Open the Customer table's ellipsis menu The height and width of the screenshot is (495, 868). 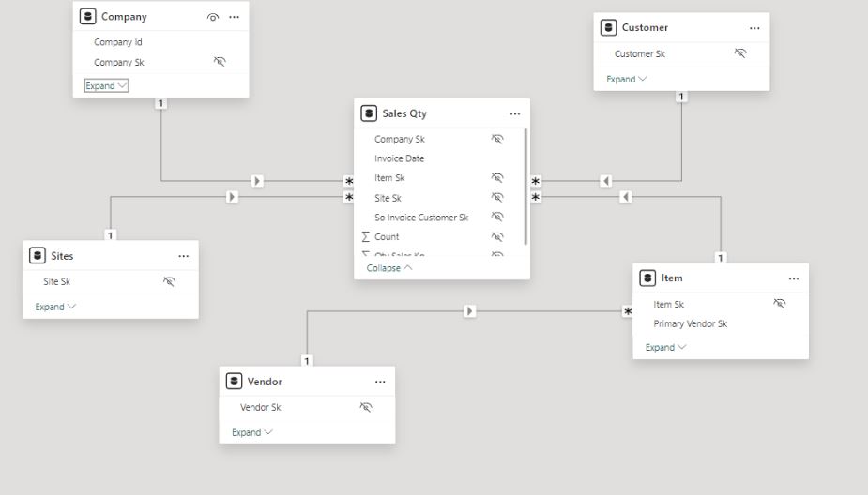[754, 28]
